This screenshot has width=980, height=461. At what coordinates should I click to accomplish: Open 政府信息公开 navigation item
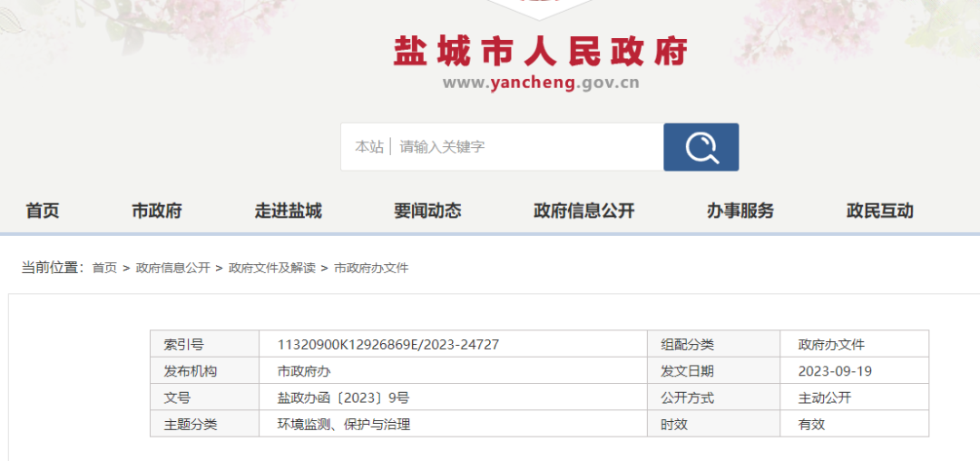583,211
